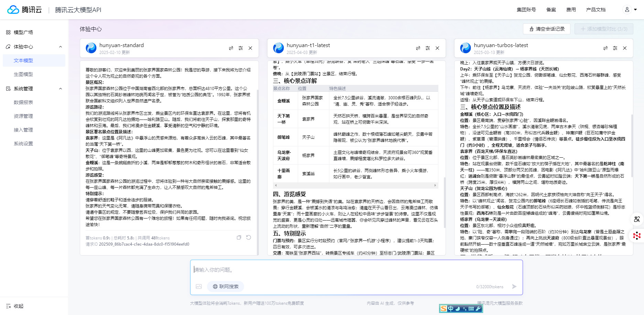Click the 体验中心 page heading
This screenshot has height=315, width=644.
(x=91, y=29)
